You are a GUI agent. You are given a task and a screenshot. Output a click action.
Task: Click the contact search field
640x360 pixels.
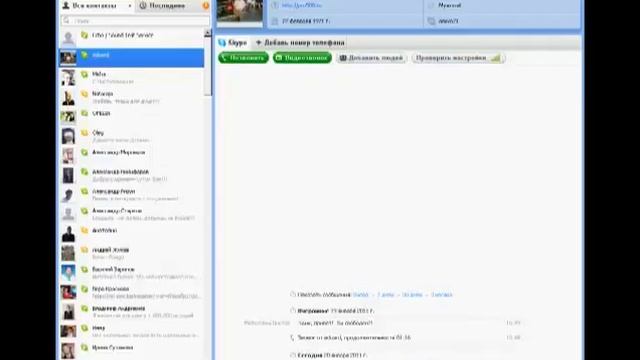click(135, 20)
